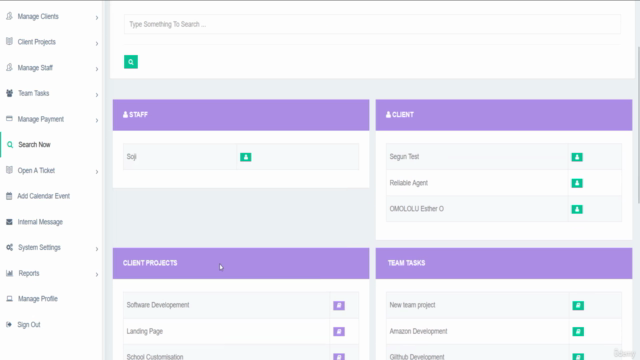640x360 pixels.
Task: Click the green search magnifier button
Action: 131,62
